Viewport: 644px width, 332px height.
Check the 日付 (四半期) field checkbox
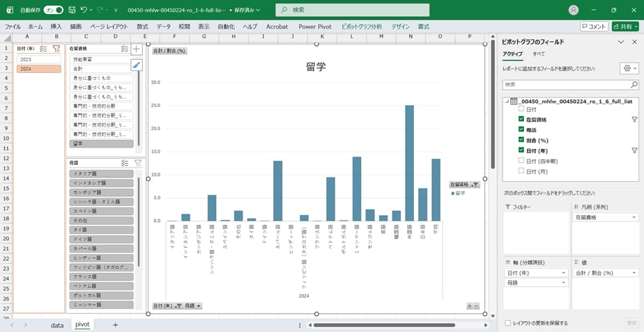pos(521,160)
